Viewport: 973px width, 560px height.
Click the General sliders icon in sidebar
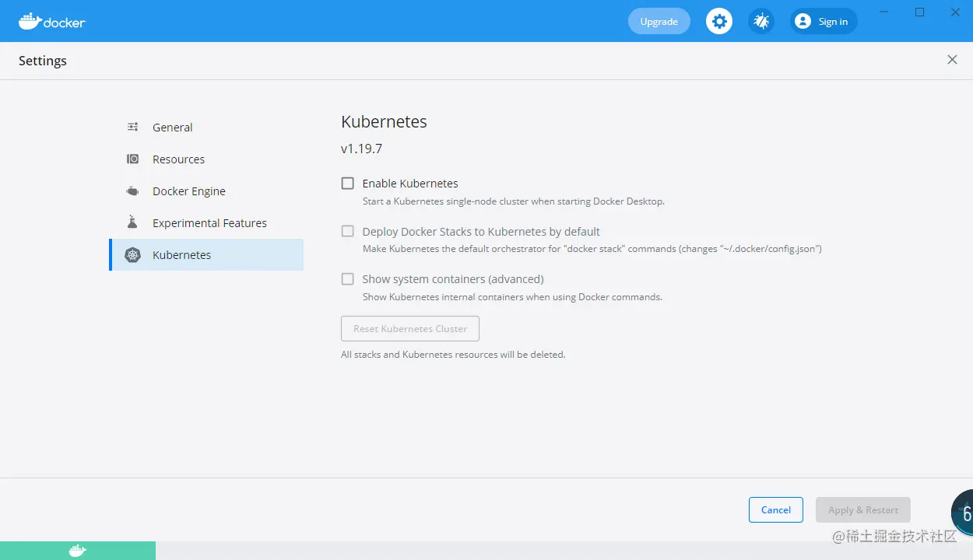tap(133, 127)
